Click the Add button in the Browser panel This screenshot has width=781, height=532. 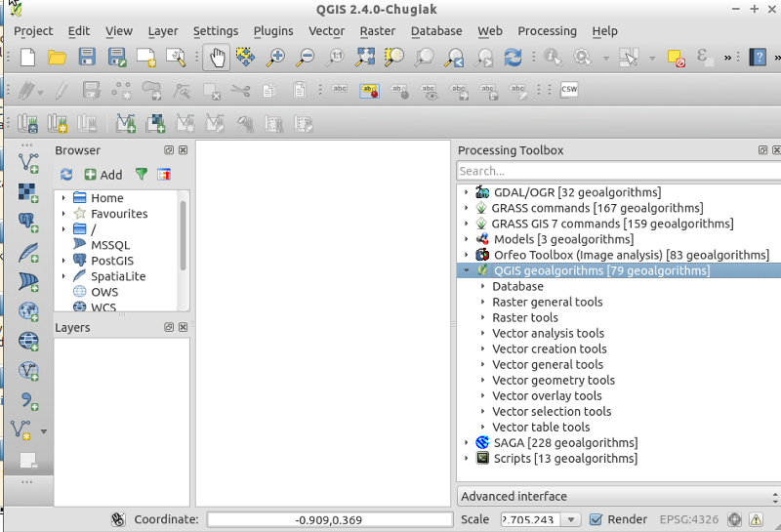pos(103,175)
